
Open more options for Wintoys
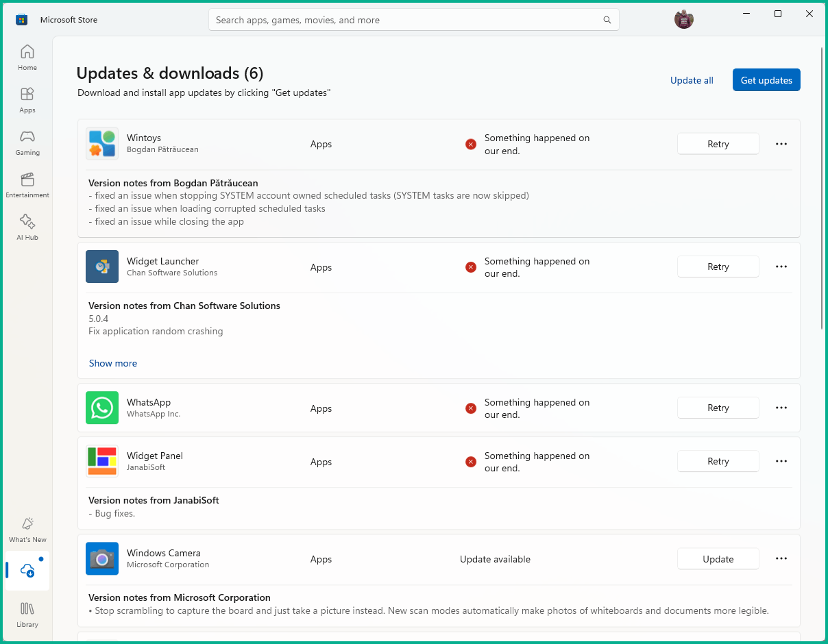tap(781, 144)
